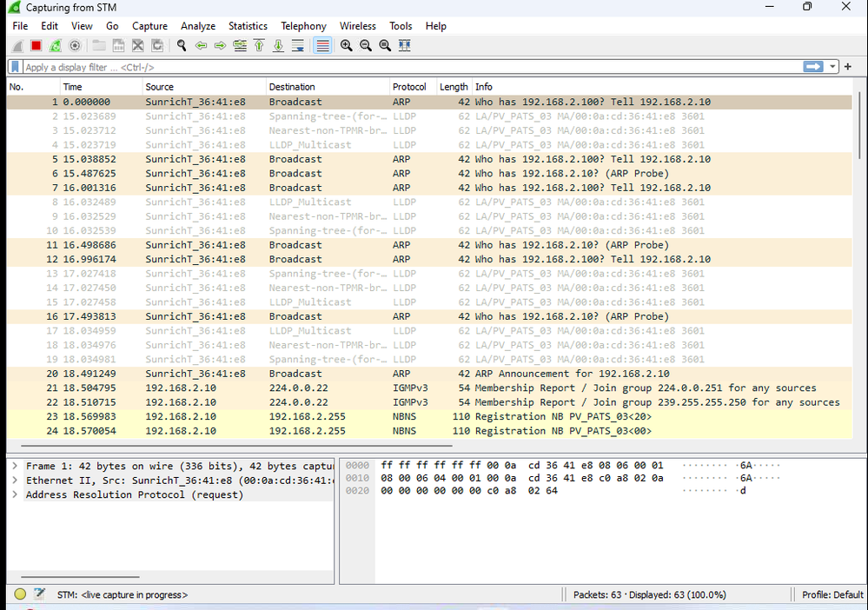Jump to the first packet
This screenshot has height=610, width=868.
coord(259,46)
